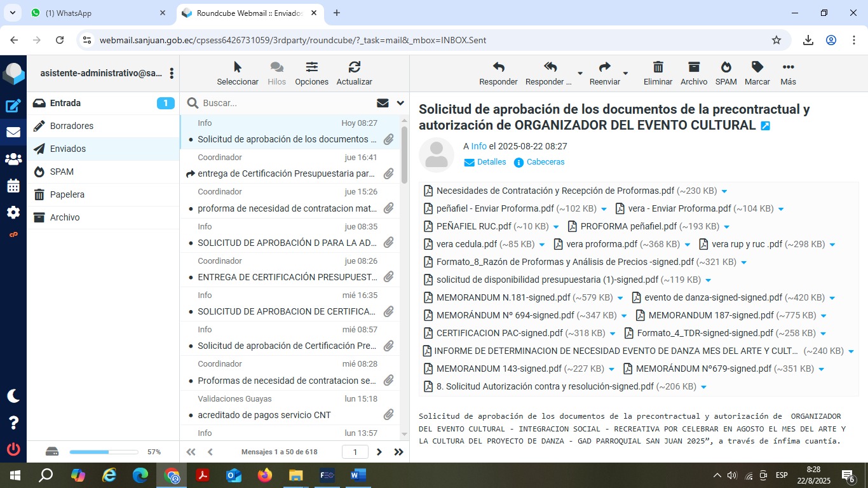
Task: Click the Detalles link
Action: [x=491, y=162]
